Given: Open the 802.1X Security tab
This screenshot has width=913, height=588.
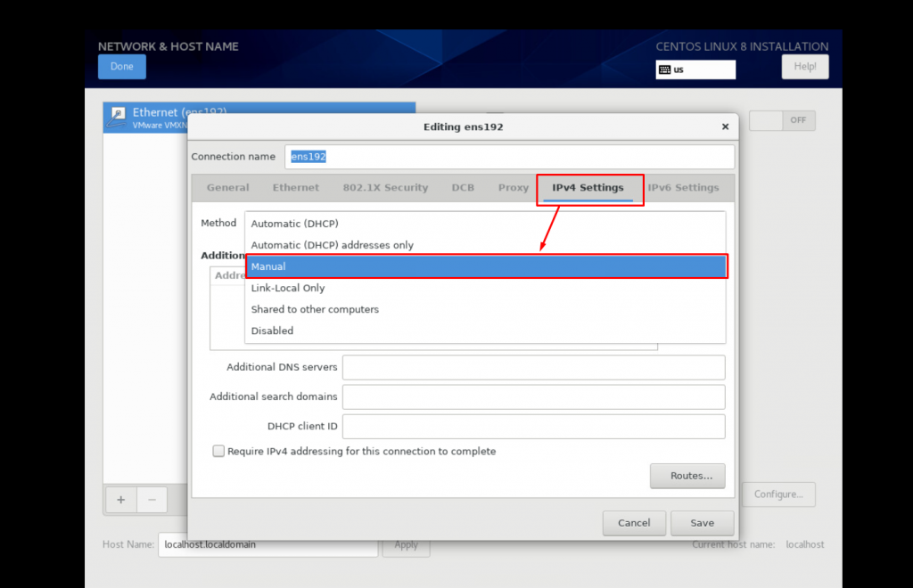Looking at the screenshot, I should [385, 187].
